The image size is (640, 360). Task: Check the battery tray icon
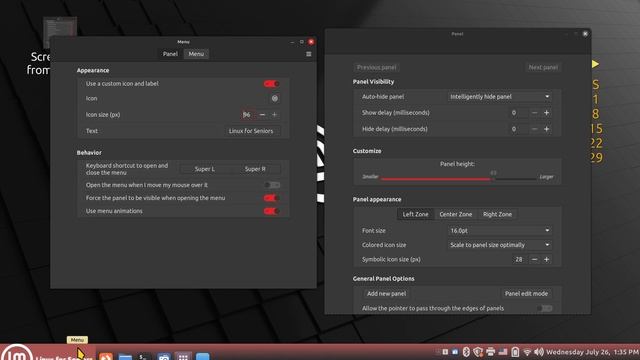pyautogui.click(x=515, y=351)
